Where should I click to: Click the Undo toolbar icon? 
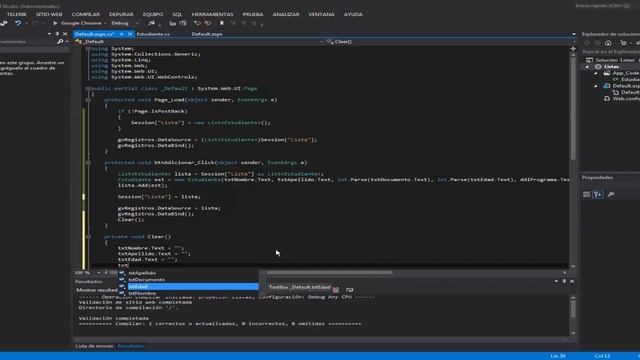pos(18,23)
